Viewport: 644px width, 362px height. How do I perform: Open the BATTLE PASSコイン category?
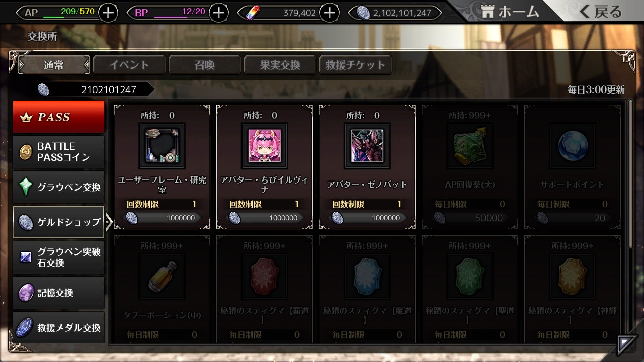click(x=59, y=152)
